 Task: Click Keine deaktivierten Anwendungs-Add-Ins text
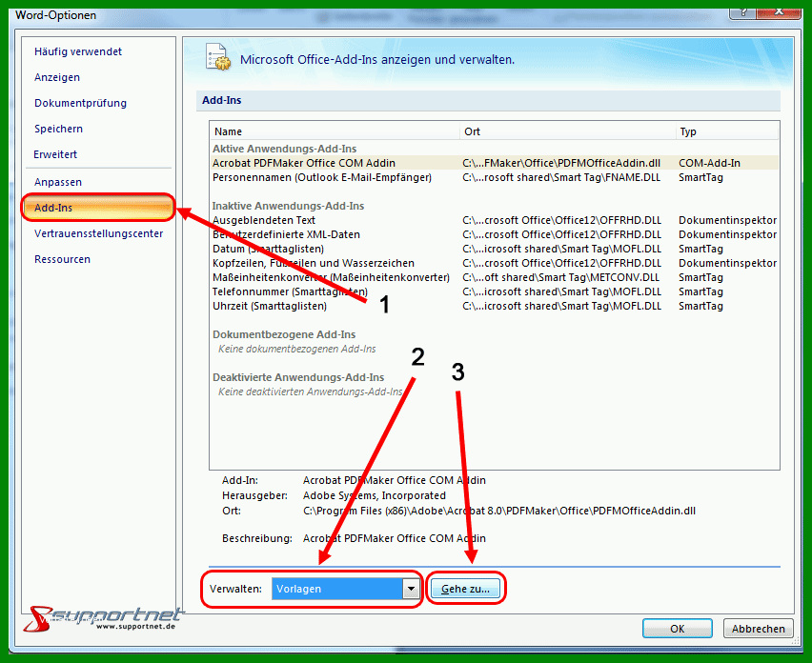(x=310, y=392)
